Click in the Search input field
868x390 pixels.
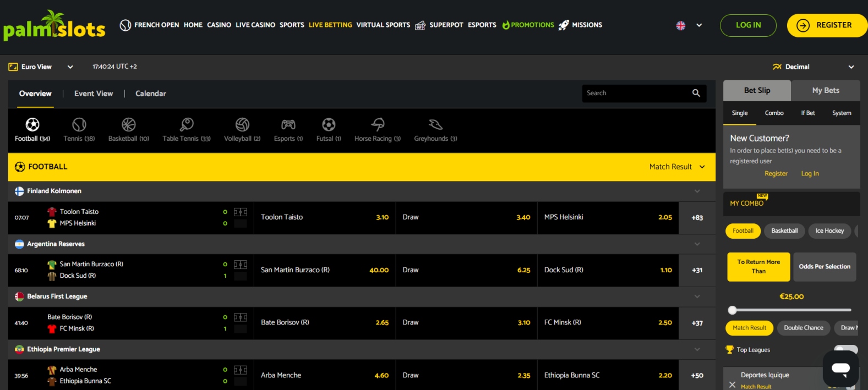[636, 93]
